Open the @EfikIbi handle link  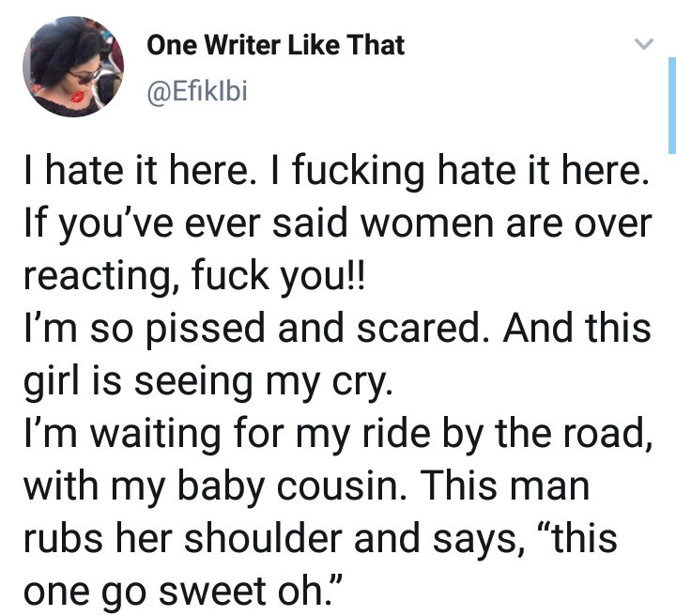point(197,91)
